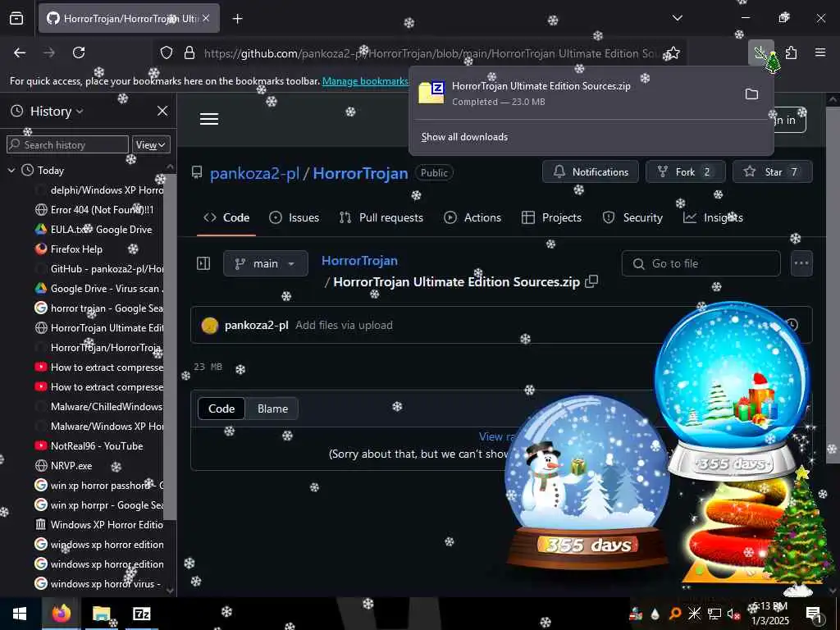Show downloaded zip in its folder
The width and height of the screenshot is (840, 630).
click(x=751, y=94)
